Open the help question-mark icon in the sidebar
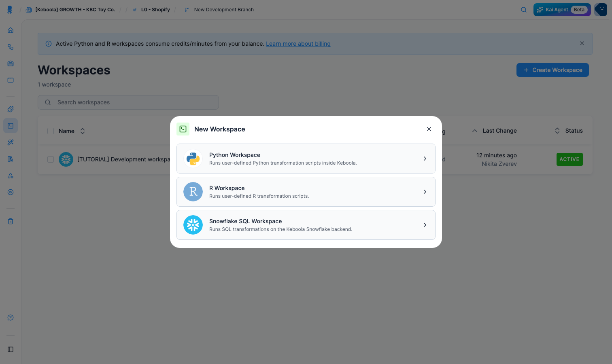This screenshot has height=364, width=612. pos(11,317)
